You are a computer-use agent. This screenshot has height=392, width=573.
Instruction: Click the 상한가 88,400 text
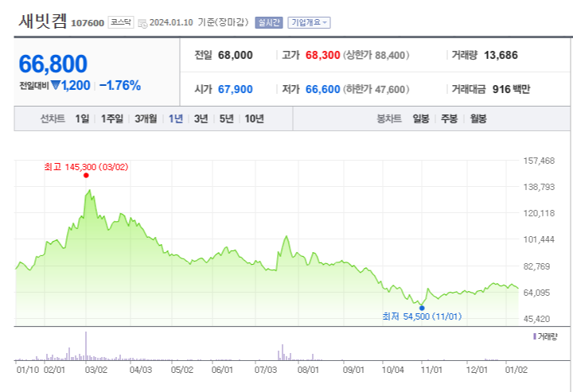click(x=376, y=55)
